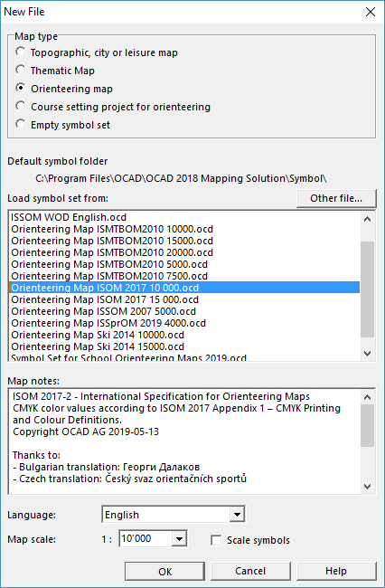Image resolution: width=385 pixels, height=588 pixels.
Task: Click the Cancel button
Action: (x=250, y=571)
